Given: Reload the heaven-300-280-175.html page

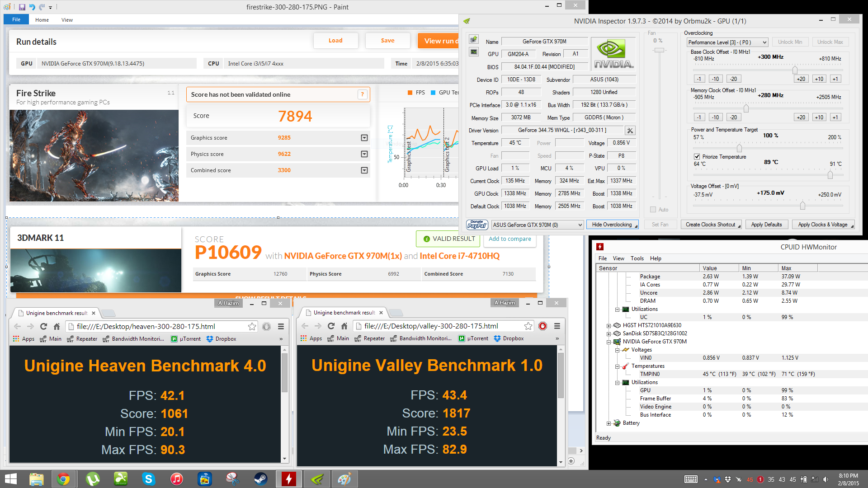Looking at the screenshot, I should 43,326.
